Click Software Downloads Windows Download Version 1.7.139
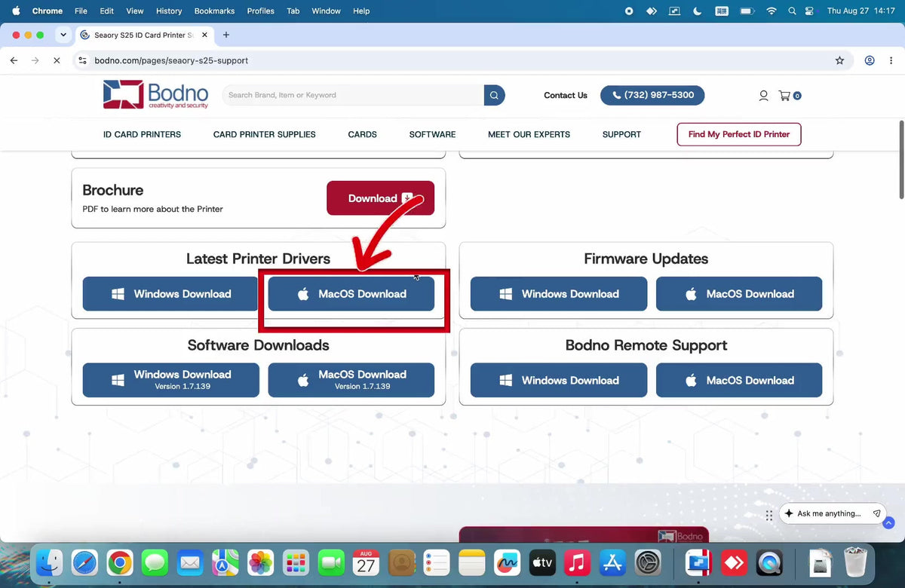 point(170,380)
